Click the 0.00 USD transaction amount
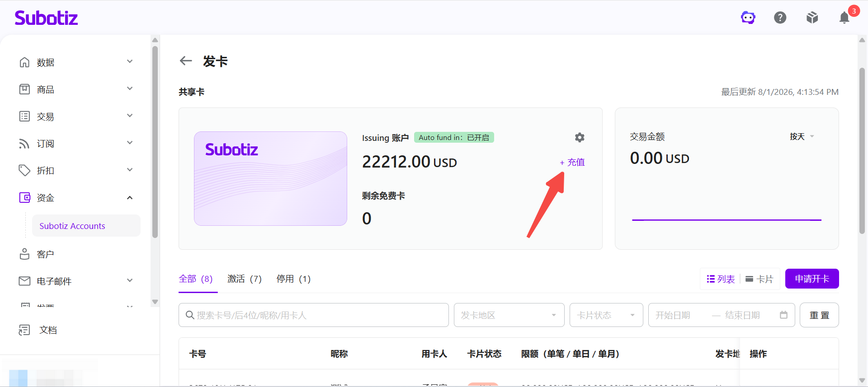868x387 pixels. tap(660, 158)
